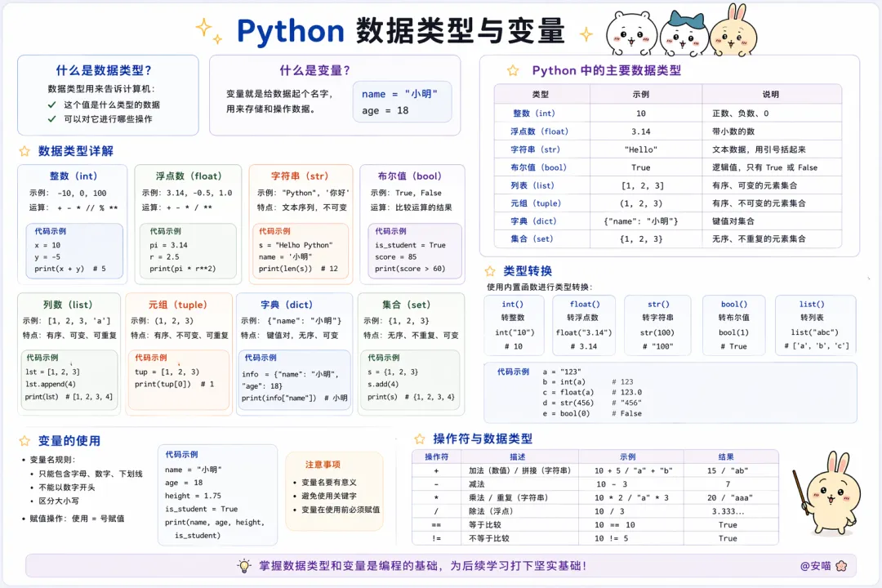Click the heading 什么是数据类型?

104,70
